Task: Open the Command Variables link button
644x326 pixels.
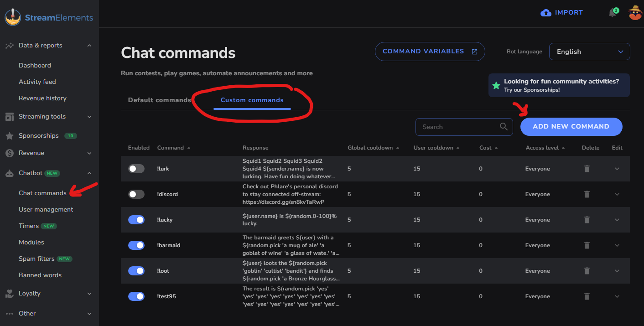Action: pyautogui.click(x=430, y=52)
